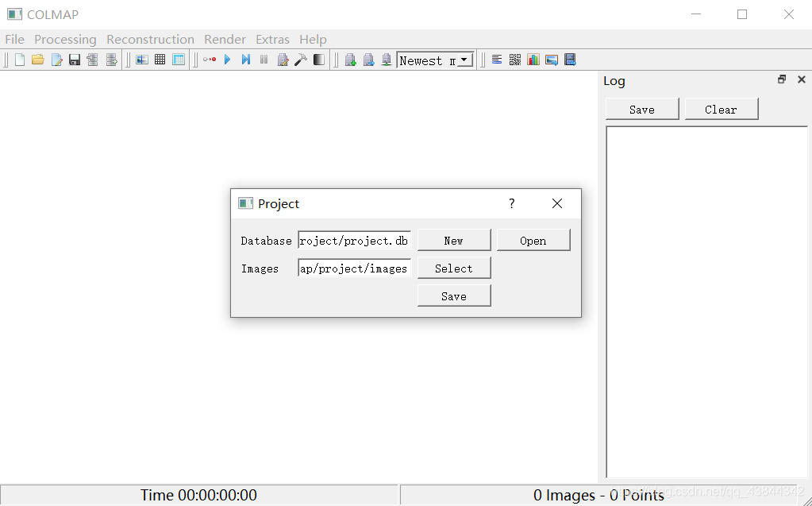Click the Grab movie film strip icon

point(570,60)
